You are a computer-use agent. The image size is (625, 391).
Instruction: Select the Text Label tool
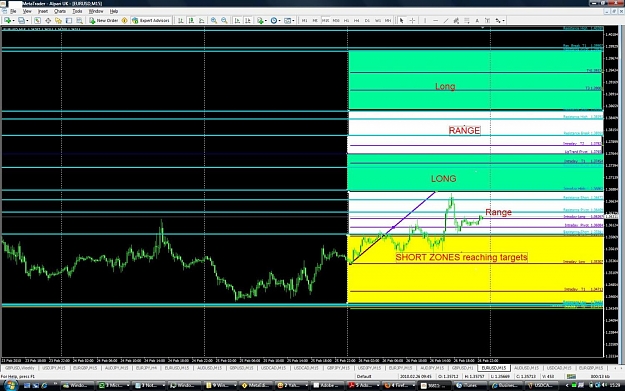point(487,20)
